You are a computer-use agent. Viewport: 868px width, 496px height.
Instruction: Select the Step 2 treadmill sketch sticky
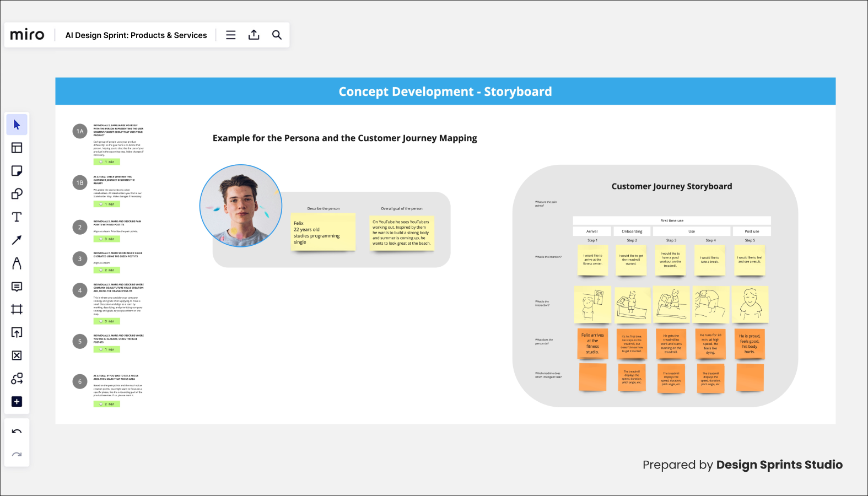[632, 304]
